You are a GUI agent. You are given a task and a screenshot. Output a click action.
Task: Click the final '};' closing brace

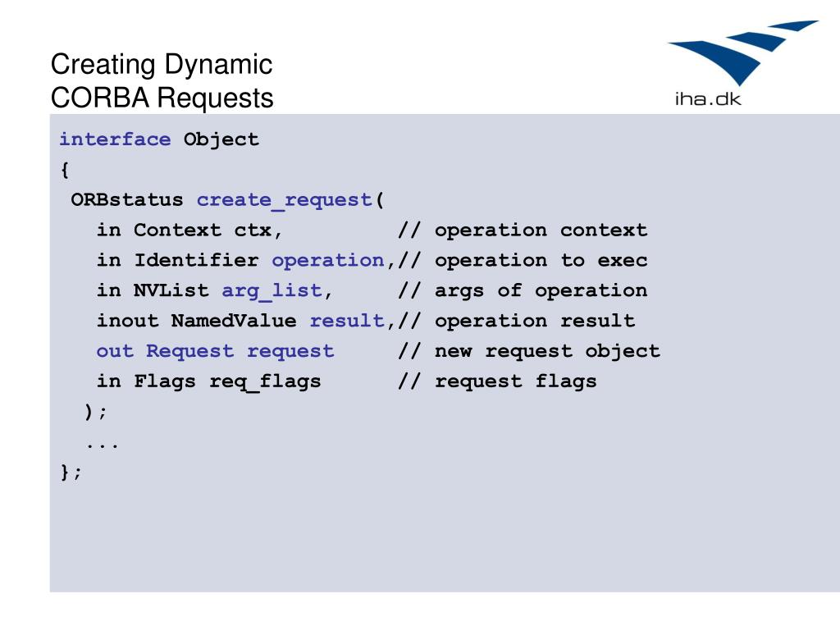click(x=71, y=472)
